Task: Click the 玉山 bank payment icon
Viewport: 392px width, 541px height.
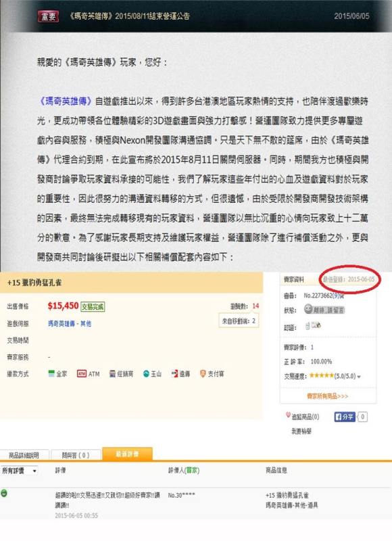Action: pos(146,374)
